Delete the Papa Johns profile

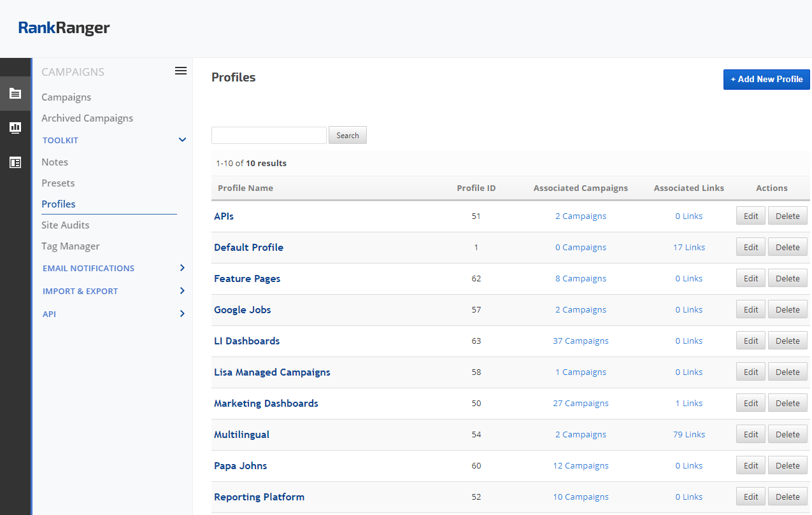click(787, 466)
